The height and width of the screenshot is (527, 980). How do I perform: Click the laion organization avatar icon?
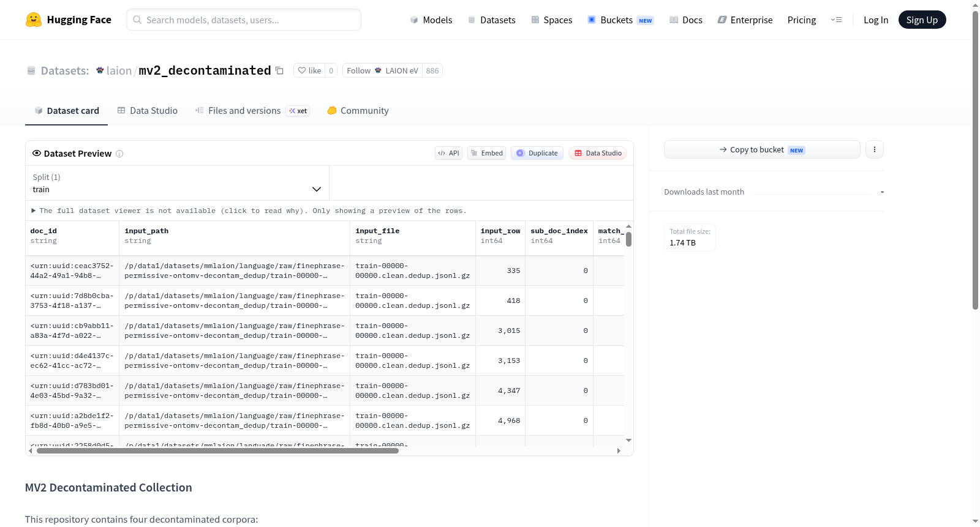point(100,70)
